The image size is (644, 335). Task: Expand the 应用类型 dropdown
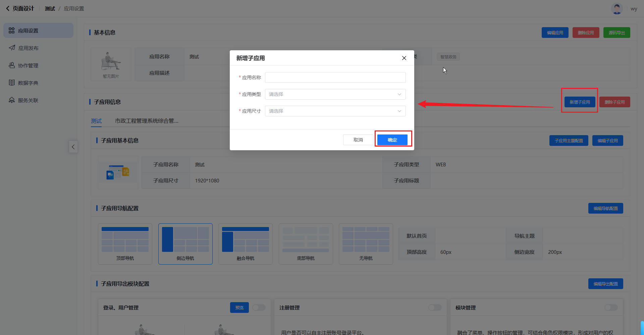(335, 94)
